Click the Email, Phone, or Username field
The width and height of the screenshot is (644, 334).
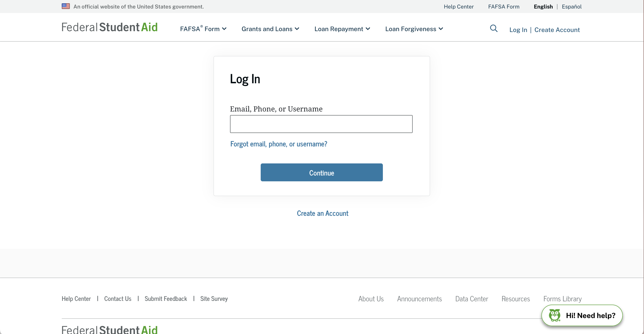pos(321,124)
